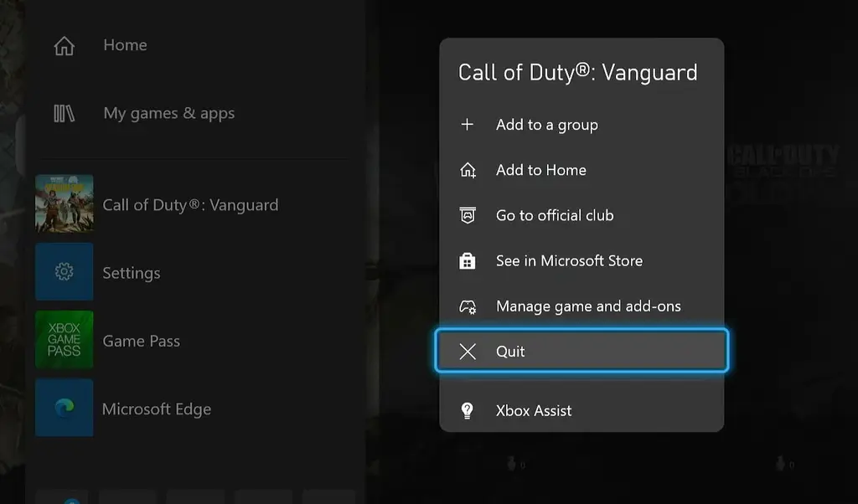
Task: Click the house-plus Add to Home icon
Action: [468, 170]
